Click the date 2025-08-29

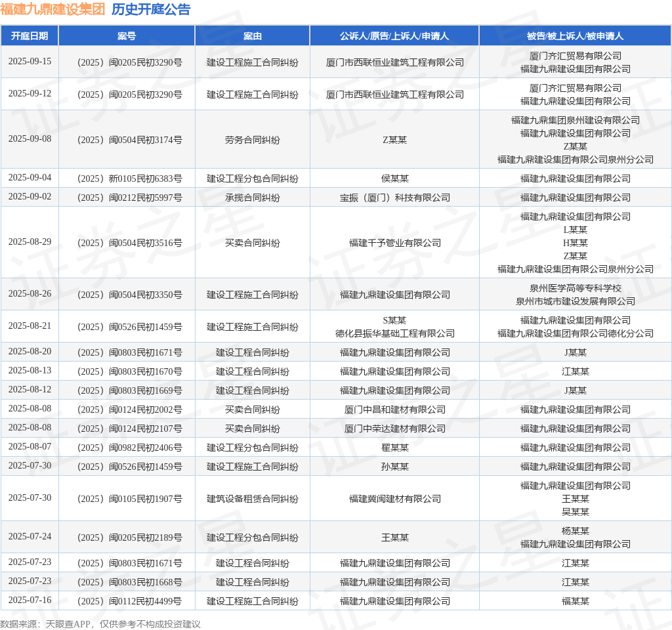(x=30, y=241)
